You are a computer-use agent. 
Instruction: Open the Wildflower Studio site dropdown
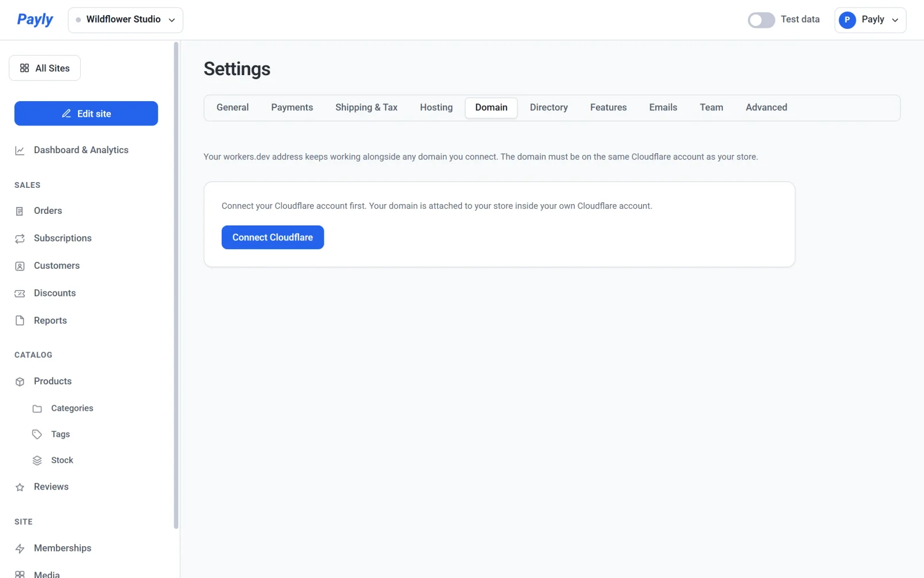coord(125,20)
